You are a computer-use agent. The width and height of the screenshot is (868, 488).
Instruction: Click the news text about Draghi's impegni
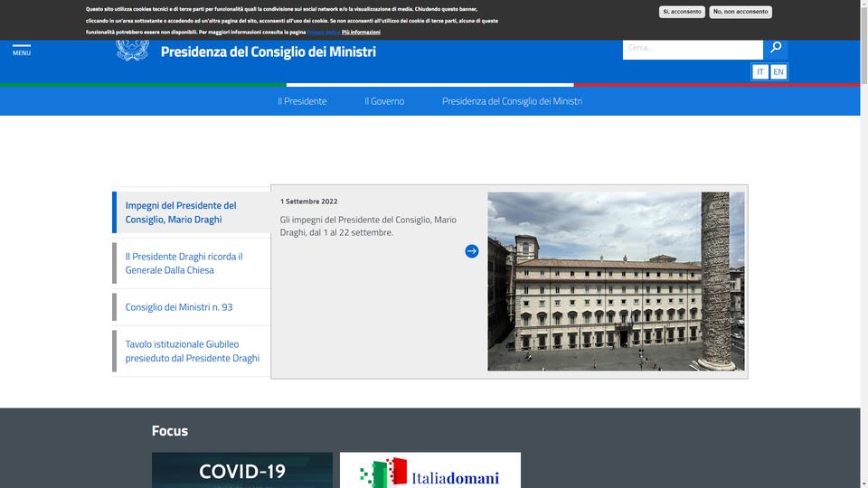point(368,226)
